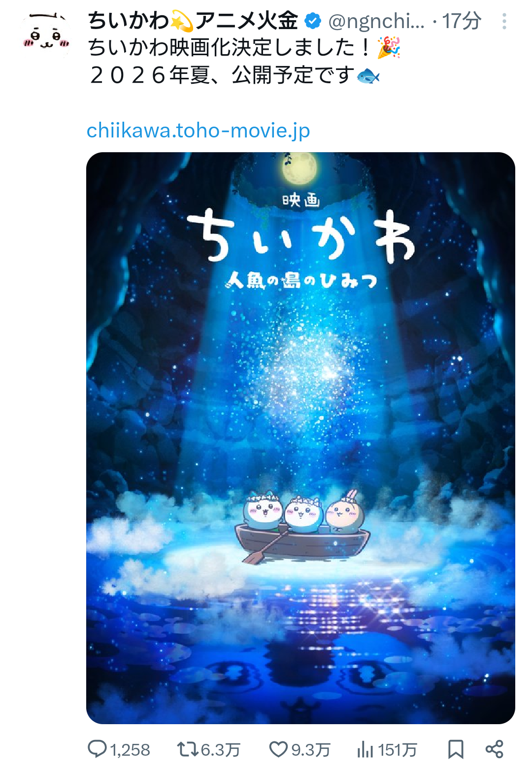Open view analytics bar chart icon

point(365,749)
